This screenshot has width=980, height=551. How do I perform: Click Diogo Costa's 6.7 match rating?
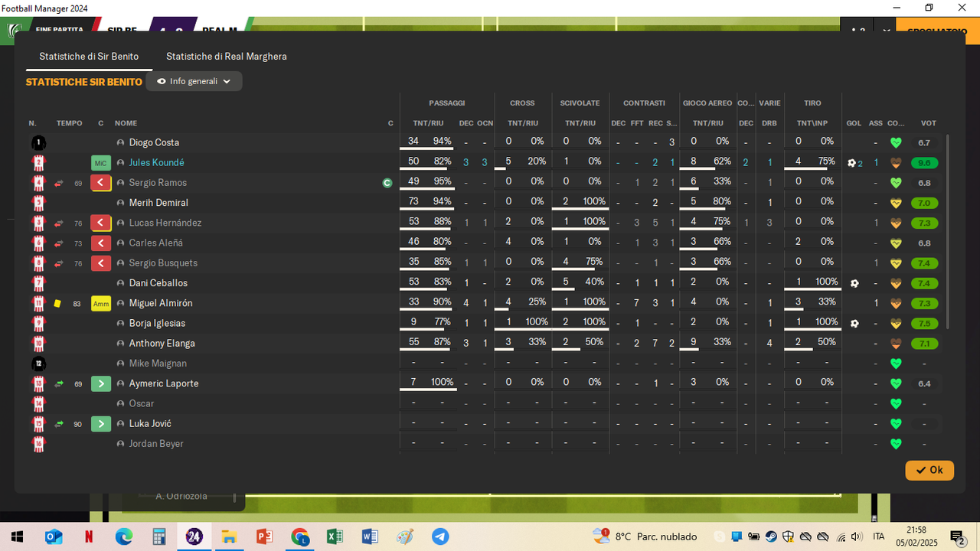point(924,142)
